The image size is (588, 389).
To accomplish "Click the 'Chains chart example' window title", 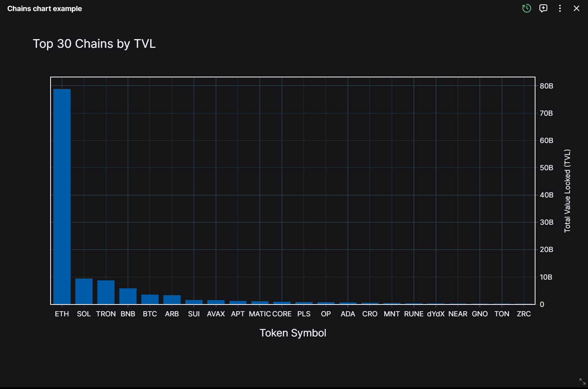I will click(45, 9).
